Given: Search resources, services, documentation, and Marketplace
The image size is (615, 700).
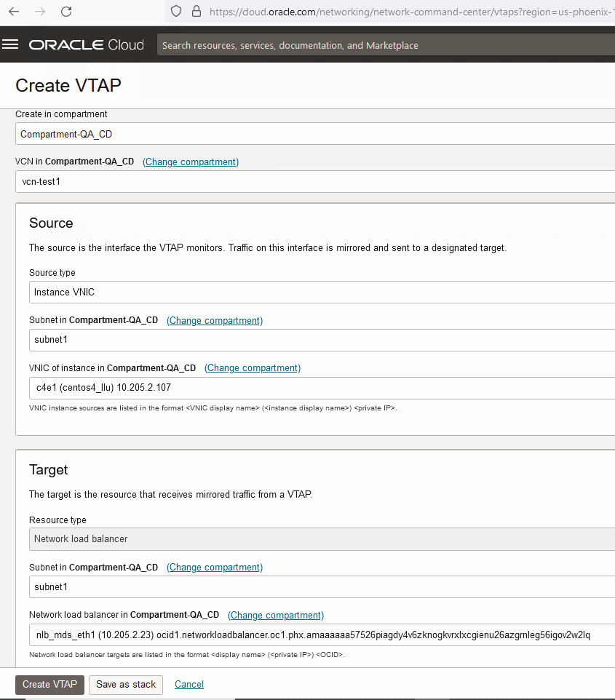Looking at the screenshot, I should point(386,45).
